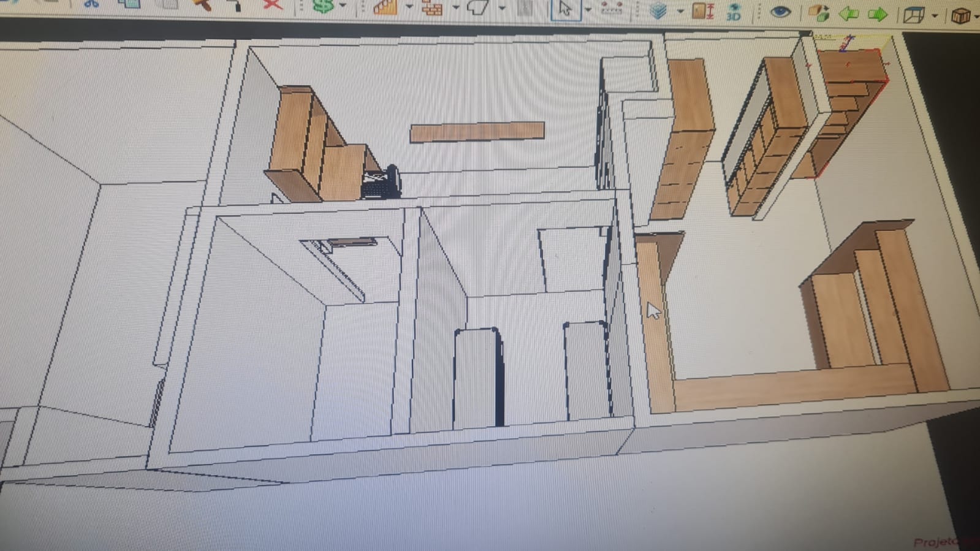Image resolution: width=980 pixels, height=551 pixels.
Task: Toggle the wireframe box view mode
Action: pos(913,15)
